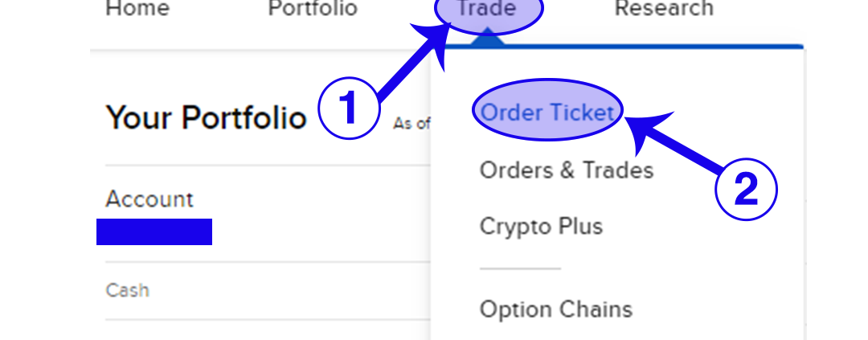The height and width of the screenshot is (340, 868).
Task: Click the redacted blue account number bar
Action: point(154,231)
